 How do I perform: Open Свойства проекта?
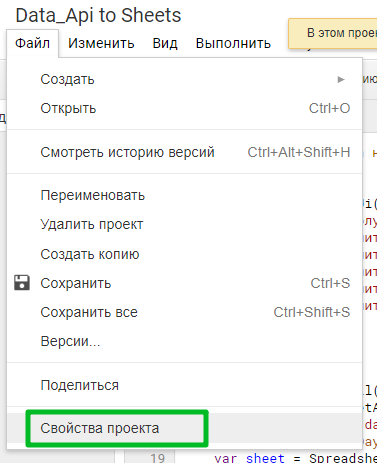[185, 428]
